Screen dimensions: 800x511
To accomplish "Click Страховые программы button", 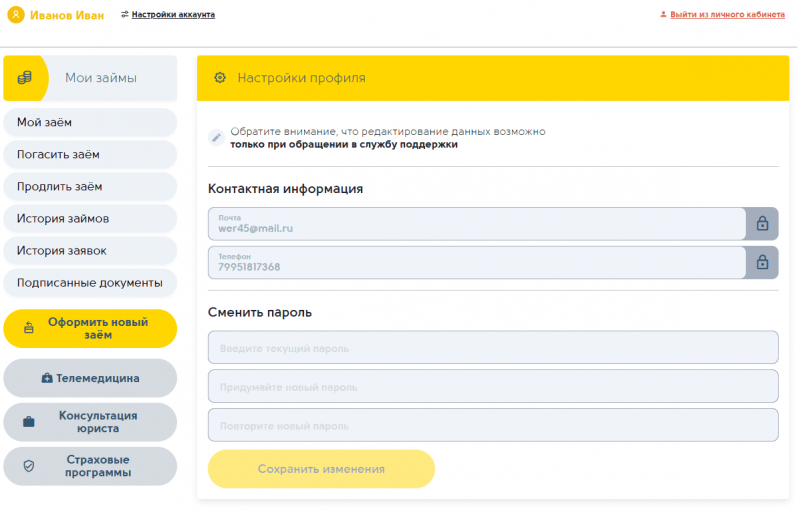I will [90, 466].
